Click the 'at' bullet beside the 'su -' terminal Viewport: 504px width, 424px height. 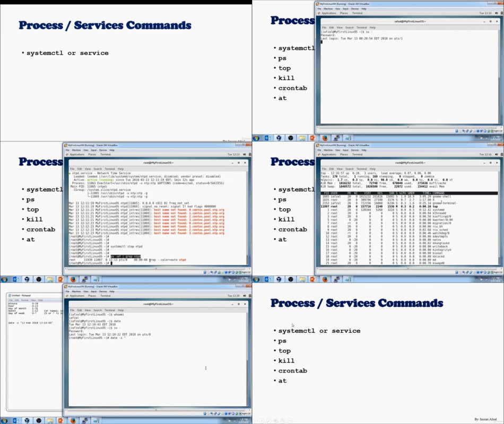click(x=282, y=98)
